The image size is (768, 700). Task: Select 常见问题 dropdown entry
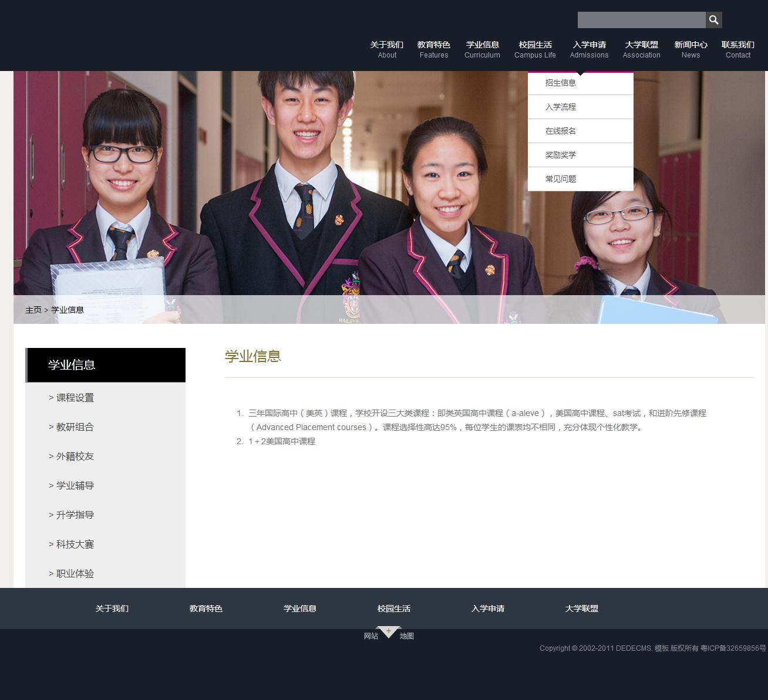coord(561,179)
